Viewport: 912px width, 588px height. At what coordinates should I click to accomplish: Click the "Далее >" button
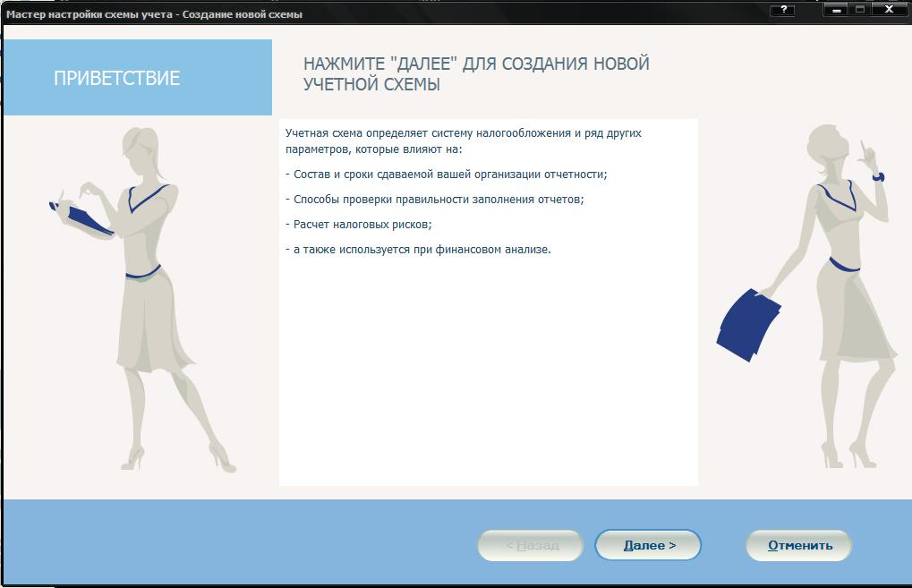648,546
